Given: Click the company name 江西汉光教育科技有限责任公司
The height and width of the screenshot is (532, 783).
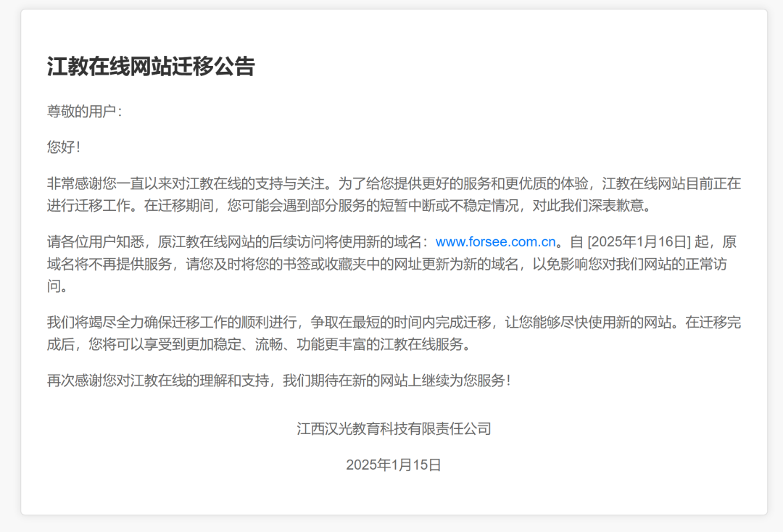Looking at the screenshot, I should pos(394,428).
